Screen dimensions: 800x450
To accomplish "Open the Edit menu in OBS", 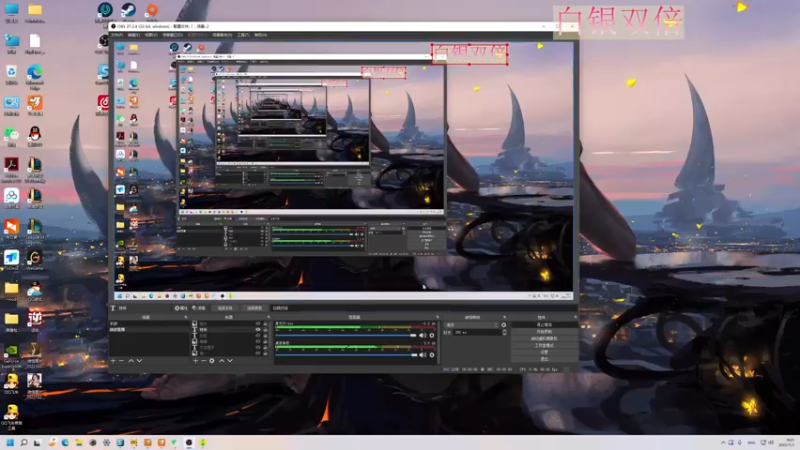I will [134, 35].
